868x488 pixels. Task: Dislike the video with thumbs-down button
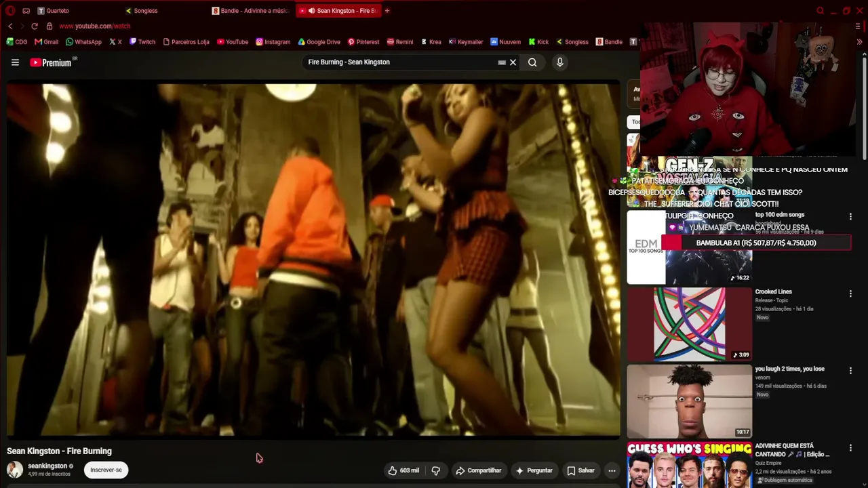[x=436, y=470]
